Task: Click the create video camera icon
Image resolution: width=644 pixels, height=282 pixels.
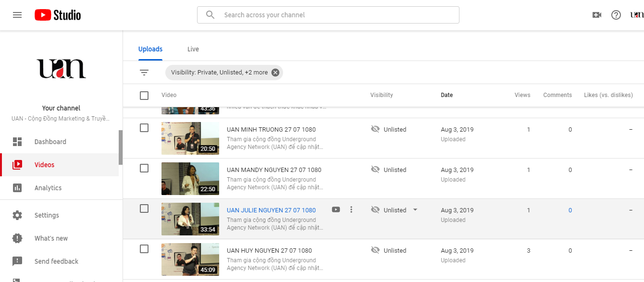Action: click(x=597, y=15)
